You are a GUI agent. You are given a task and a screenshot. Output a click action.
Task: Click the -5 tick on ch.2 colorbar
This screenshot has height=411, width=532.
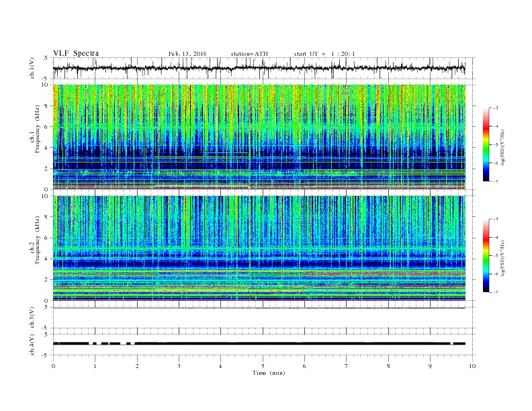(495, 256)
